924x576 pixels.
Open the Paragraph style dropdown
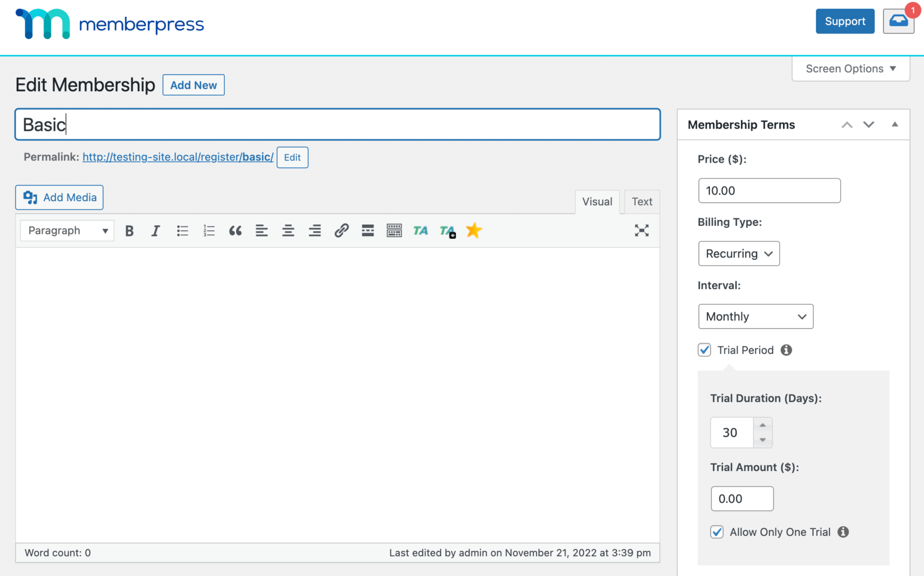pyautogui.click(x=67, y=230)
